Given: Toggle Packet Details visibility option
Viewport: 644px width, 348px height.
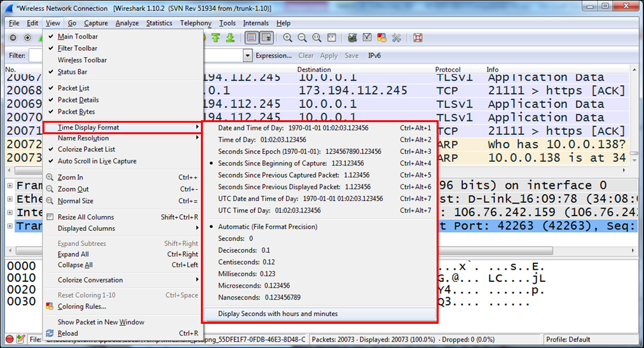Looking at the screenshot, I should click(x=123, y=100).
